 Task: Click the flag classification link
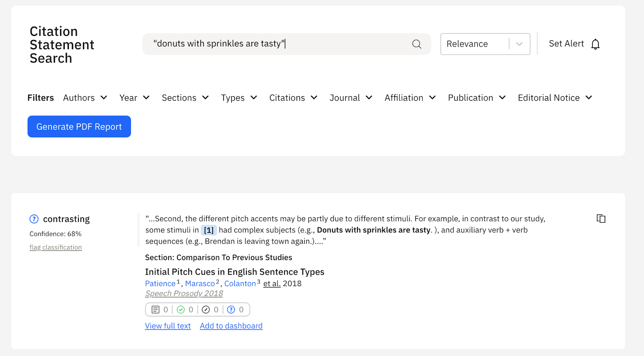click(56, 247)
